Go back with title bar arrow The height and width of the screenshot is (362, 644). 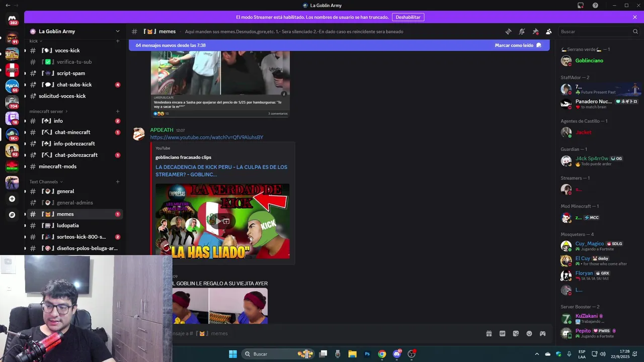coord(8,6)
